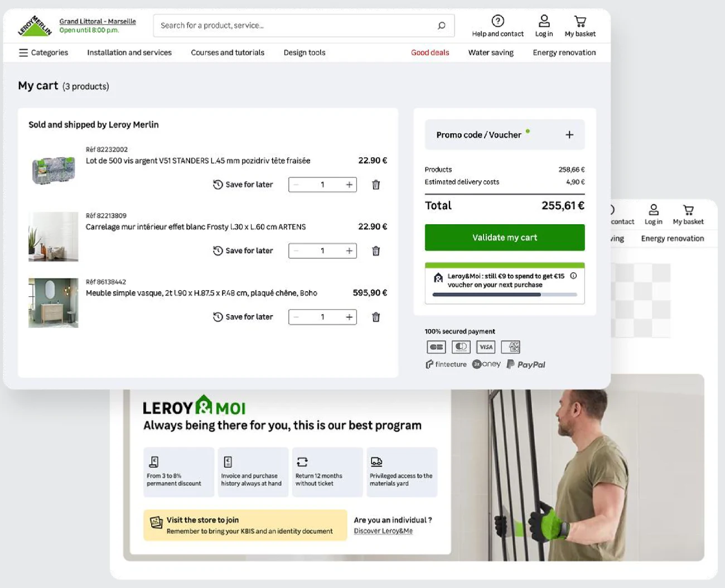Show info about Leroy&Moi voucher progress
This screenshot has height=588, width=725.
pyautogui.click(x=573, y=276)
